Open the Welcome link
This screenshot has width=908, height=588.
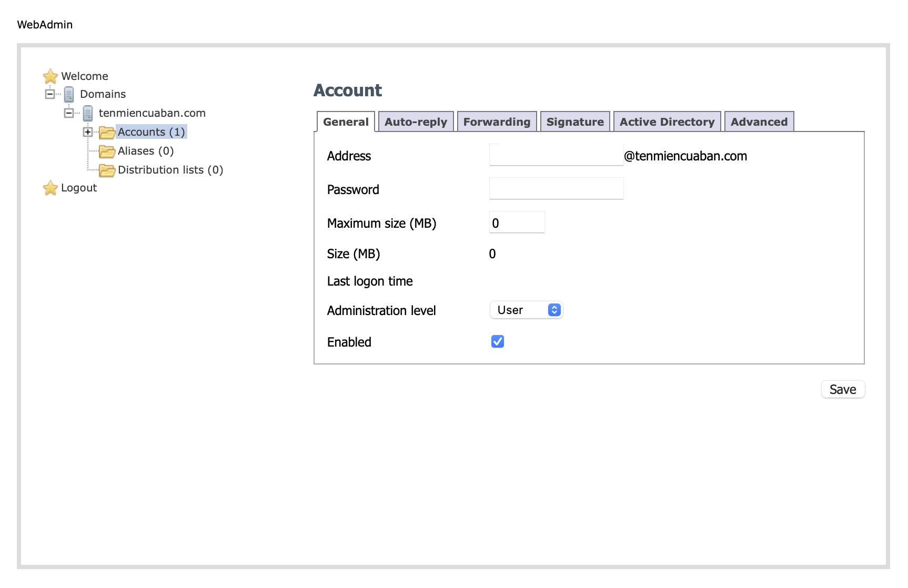click(x=85, y=76)
